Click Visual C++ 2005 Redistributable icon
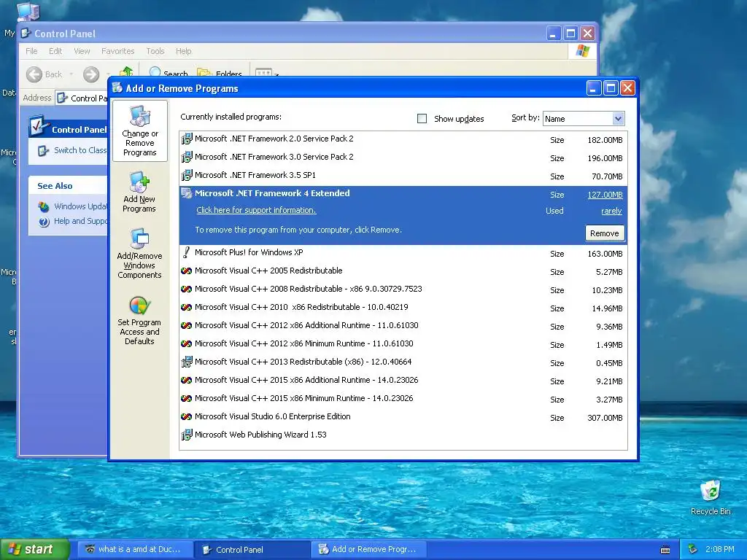Image resolution: width=747 pixels, height=560 pixels. click(x=186, y=271)
